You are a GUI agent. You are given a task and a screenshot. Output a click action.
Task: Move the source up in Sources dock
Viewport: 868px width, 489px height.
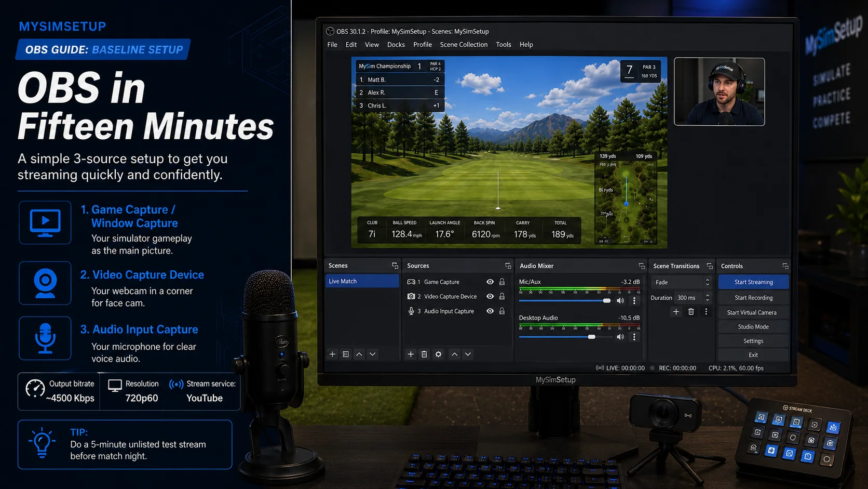pyautogui.click(x=455, y=354)
